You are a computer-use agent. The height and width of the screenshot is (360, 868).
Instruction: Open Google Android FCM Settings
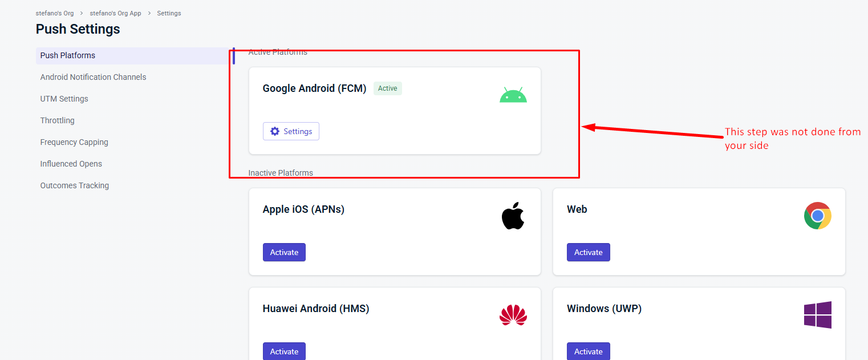pyautogui.click(x=291, y=131)
